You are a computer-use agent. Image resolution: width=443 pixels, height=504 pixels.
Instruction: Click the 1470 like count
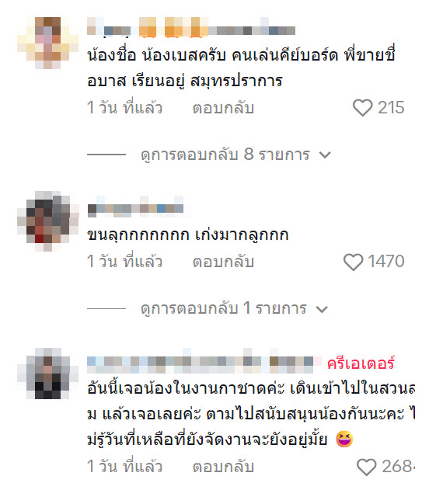[386, 262]
